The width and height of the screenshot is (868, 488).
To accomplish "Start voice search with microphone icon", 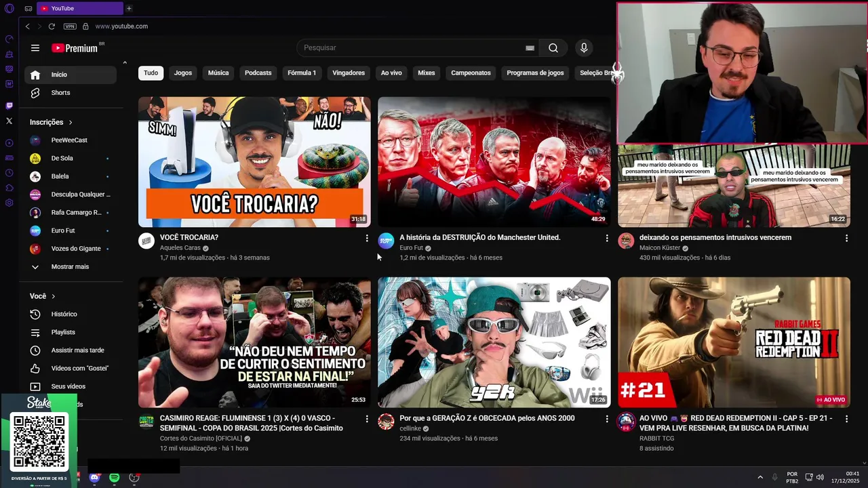I will click(584, 48).
